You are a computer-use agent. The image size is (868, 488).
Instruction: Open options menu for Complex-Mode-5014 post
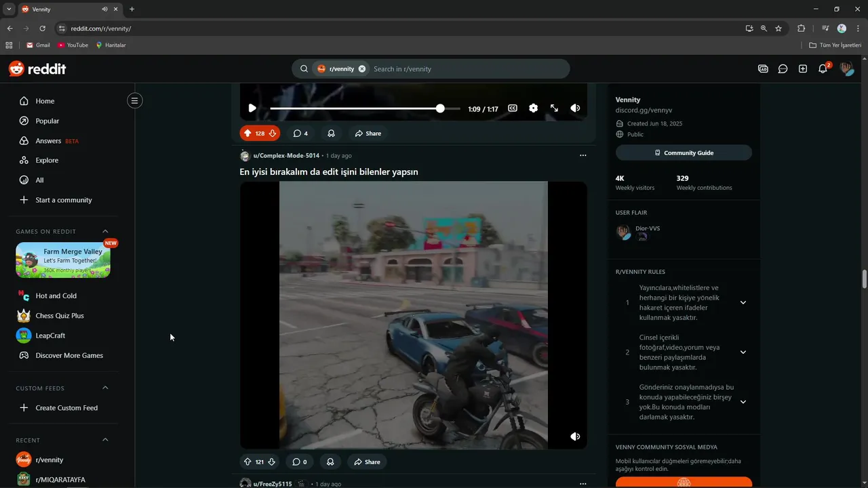[x=583, y=155]
